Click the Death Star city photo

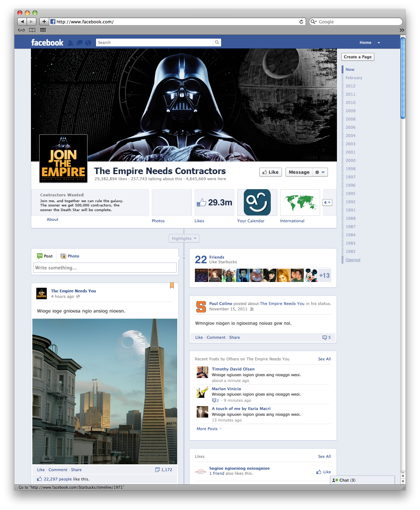105,391
